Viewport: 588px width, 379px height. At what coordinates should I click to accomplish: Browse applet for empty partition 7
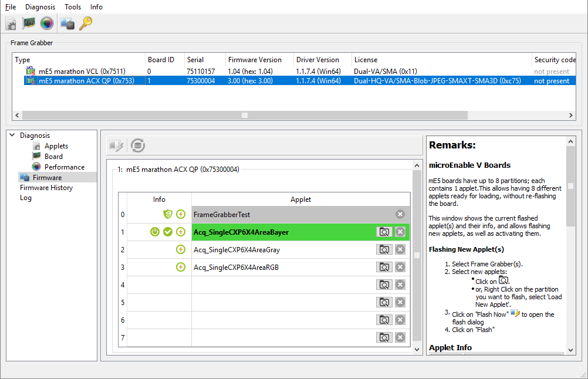pyautogui.click(x=384, y=337)
